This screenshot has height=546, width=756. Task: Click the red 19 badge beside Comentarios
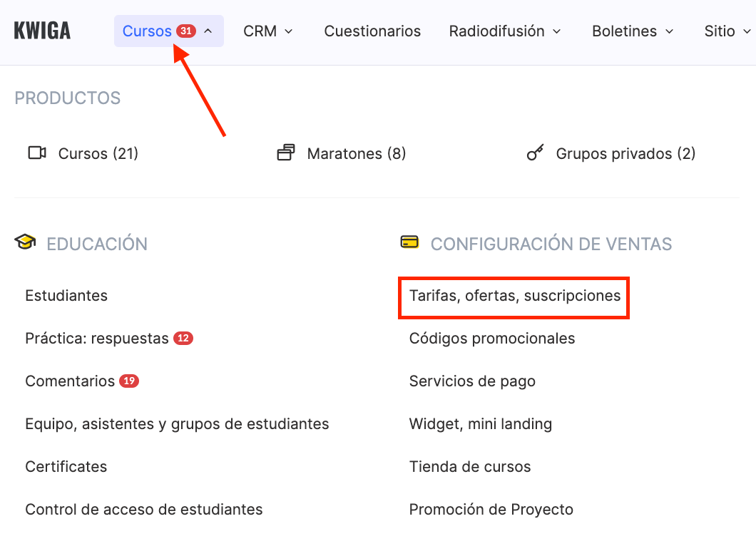click(x=129, y=381)
